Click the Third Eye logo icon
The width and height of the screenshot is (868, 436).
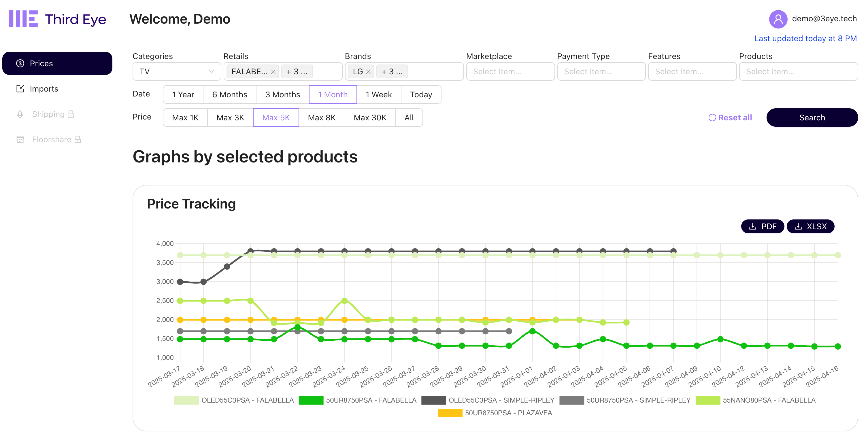pos(23,19)
